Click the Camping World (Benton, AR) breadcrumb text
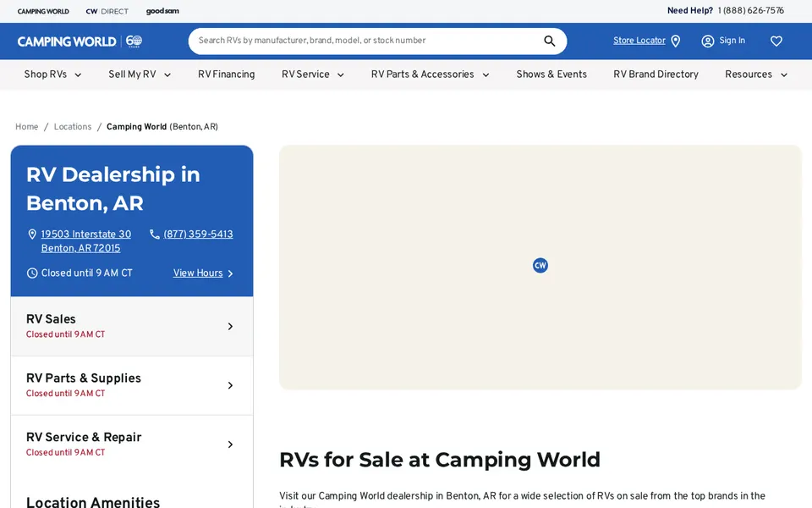Image resolution: width=812 pixels, height=508 pixels. point(162,127)
